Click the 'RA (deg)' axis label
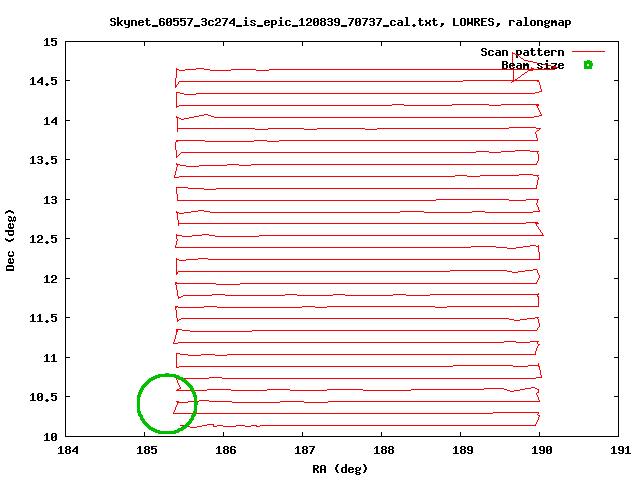 point(340,469)
